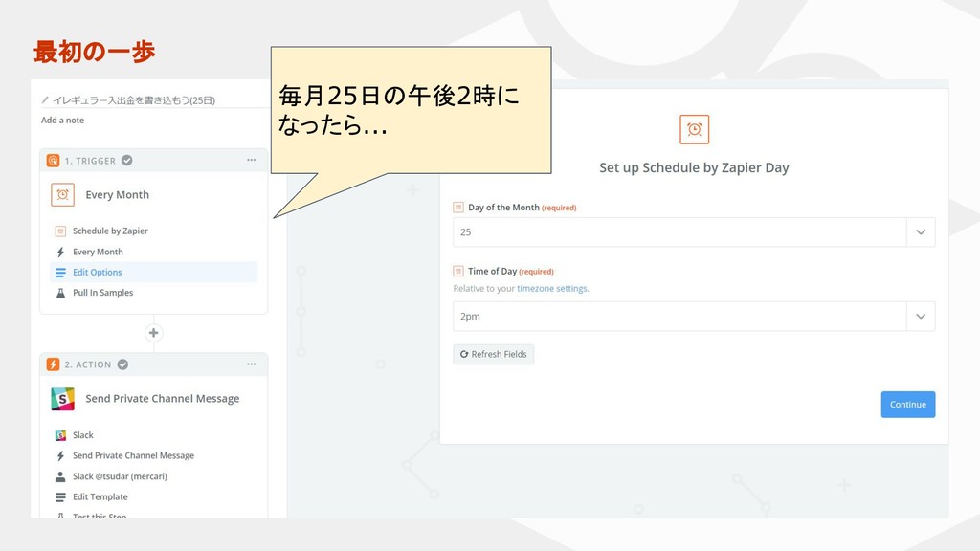The width and height of the screenshot is (980, 551).
Task: Click the 2. ACTION step header label
Action: point(88,364)
